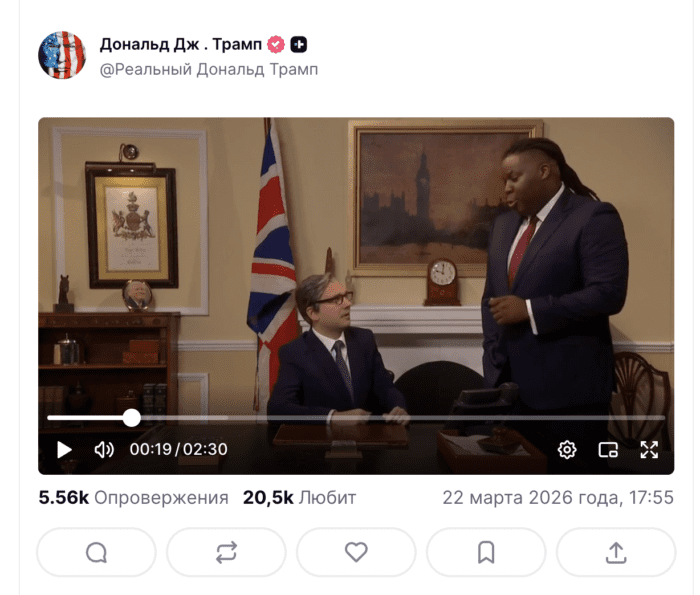Click the video time display 00:19 / 02:30
This screenshot has width=700, height=595.
point(179,449)
